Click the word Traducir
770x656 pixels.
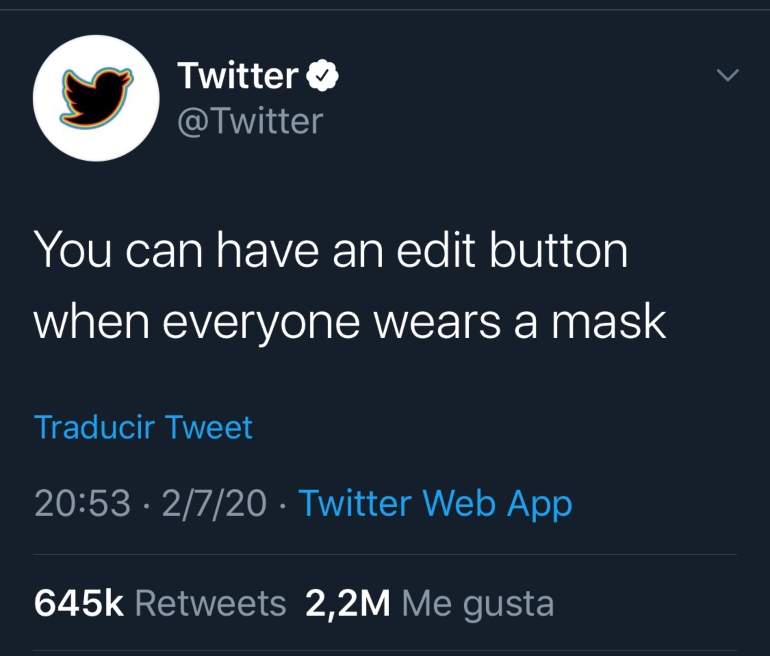tap(94, 427)
